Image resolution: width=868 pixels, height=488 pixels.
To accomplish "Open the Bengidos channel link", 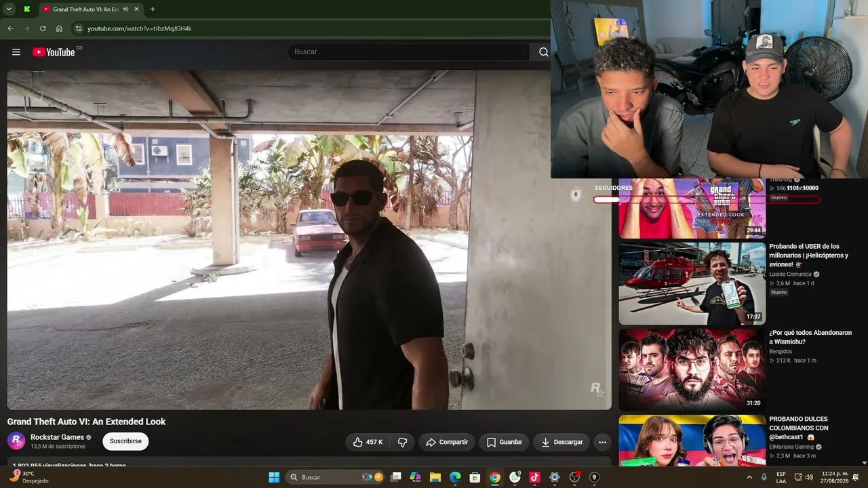I will click(781, 352).
